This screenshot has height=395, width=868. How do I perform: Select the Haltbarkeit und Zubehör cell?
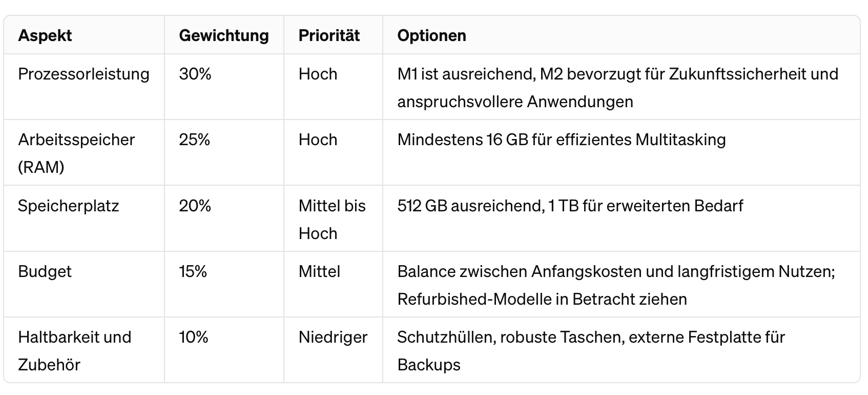74,350
